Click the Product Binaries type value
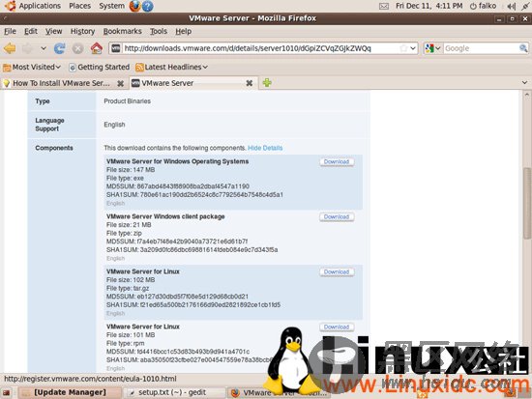Image resolution: width=532 pixels, height=399 pixels. tap(128, 101)
